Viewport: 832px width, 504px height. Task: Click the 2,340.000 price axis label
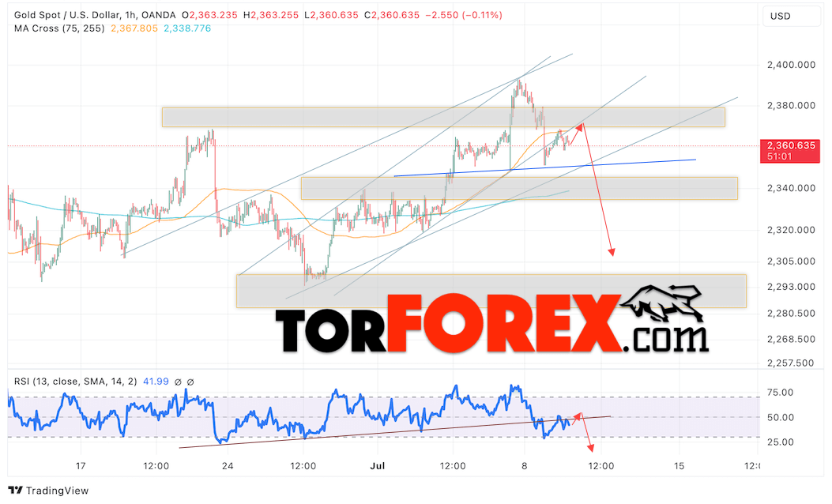(x=791, y=188)
